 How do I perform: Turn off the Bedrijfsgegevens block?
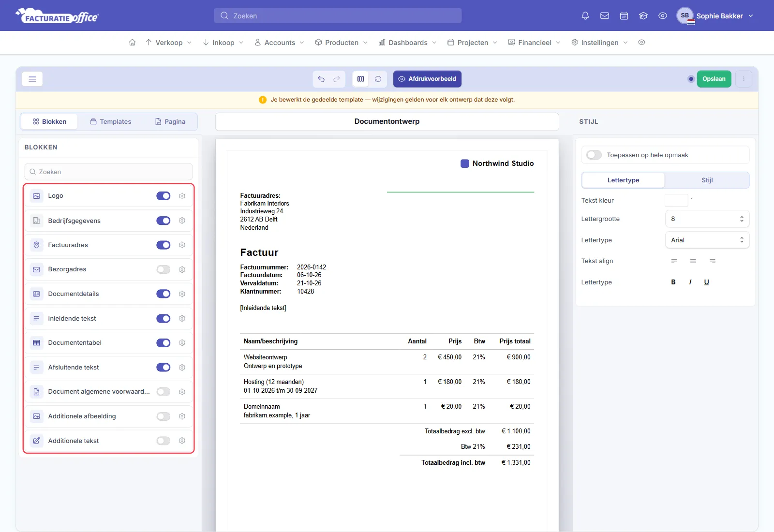[x=164, y=221]
